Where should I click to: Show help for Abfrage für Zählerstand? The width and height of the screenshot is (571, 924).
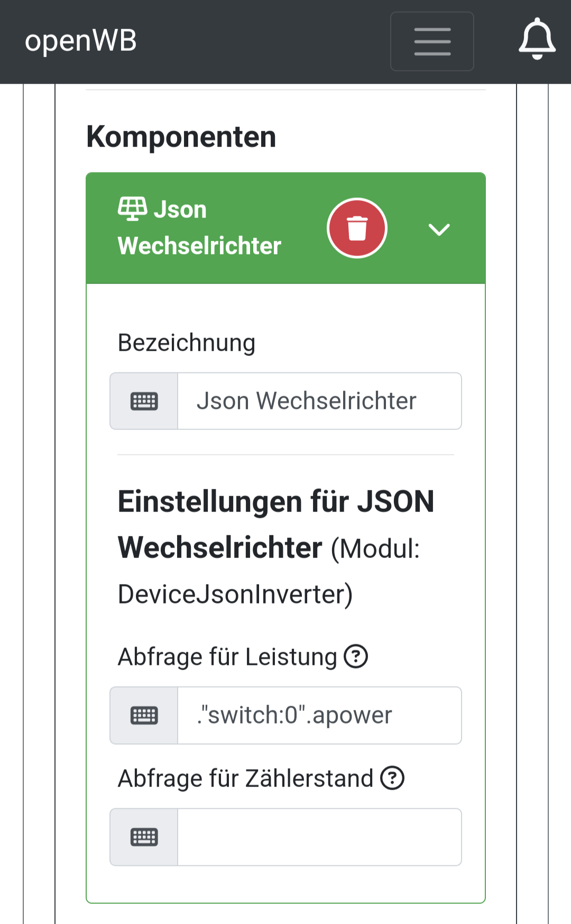click(392, 778)
